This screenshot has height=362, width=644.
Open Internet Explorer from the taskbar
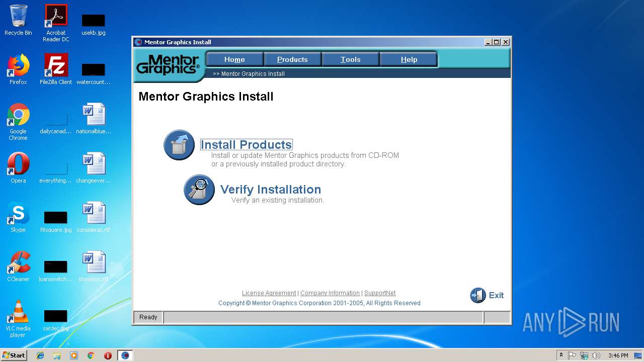point(40,355)
